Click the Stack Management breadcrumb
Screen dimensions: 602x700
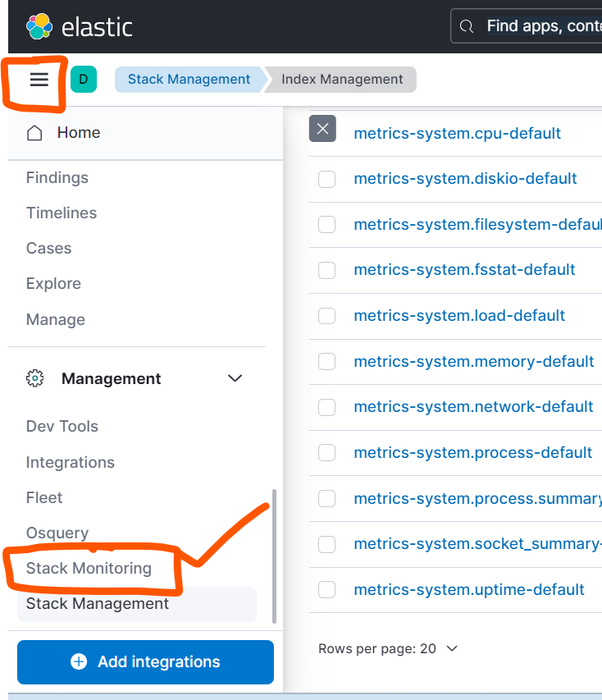click(x=189, y=80)
